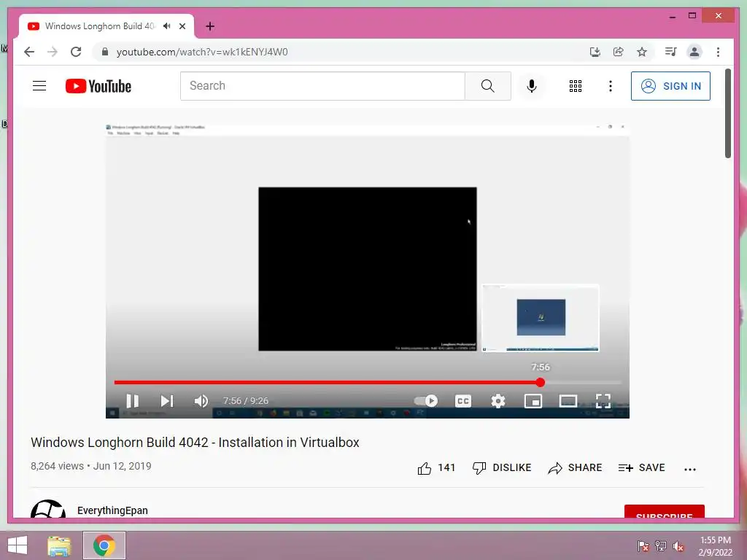Viewport: 747px width, 560px height.
Task: View site information lock icon
Action: pyautogui.click(x=105, y=52)
